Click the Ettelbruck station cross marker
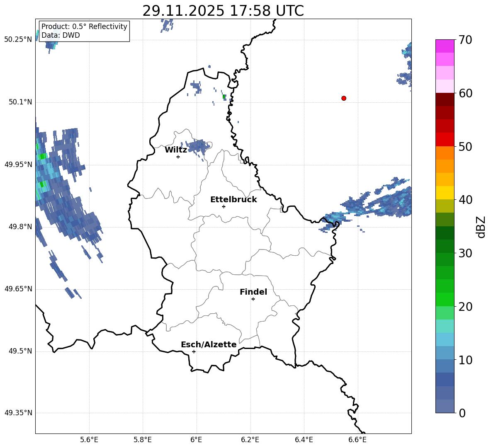 (224, 206)
